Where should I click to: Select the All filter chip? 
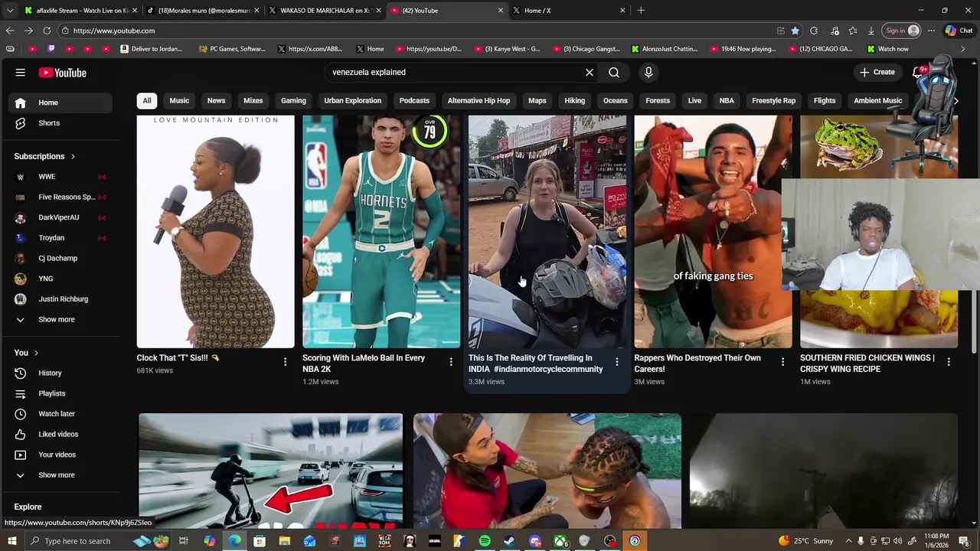(147, 101)
